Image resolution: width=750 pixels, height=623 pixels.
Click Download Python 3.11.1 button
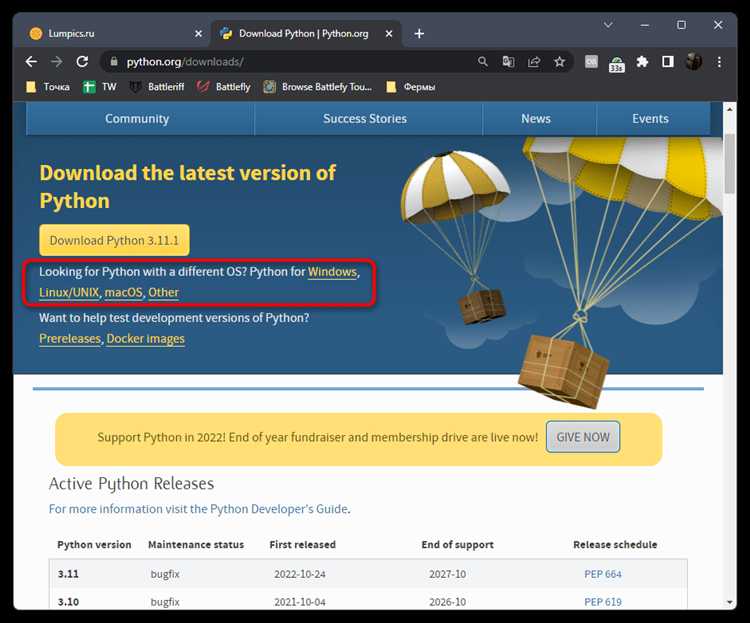(x=114, y=240)
